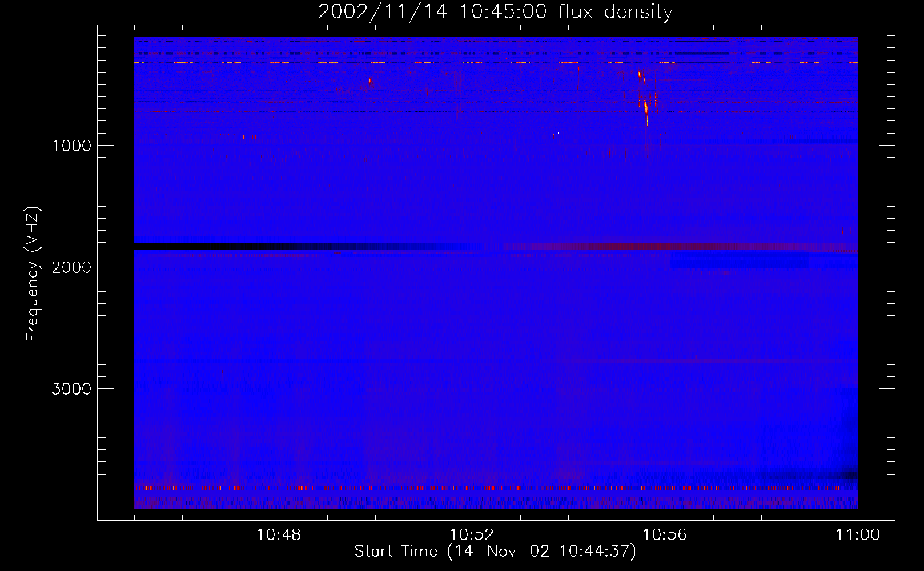Click the 2000 frequency tick label
924x571 pixels.
click(x=71, y=267)
